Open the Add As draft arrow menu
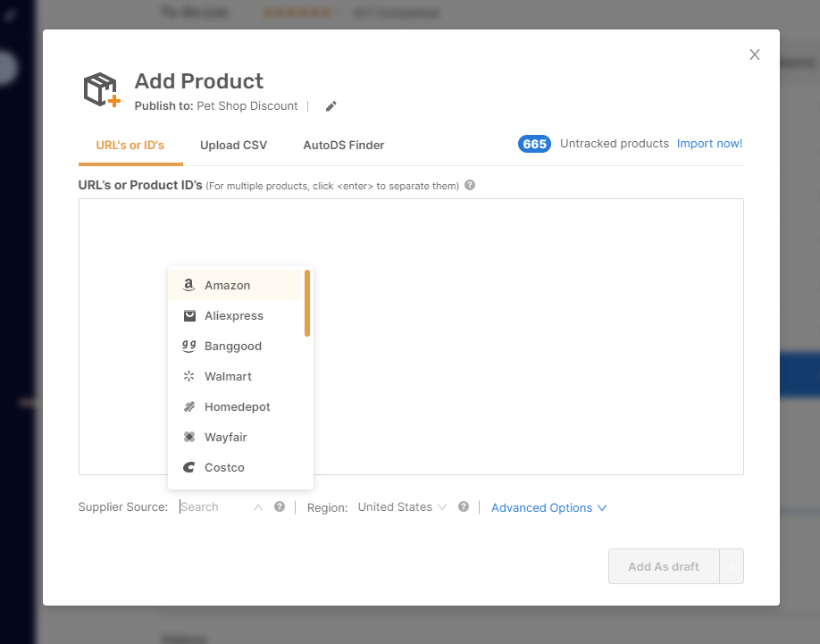 [x=732, y=566]
